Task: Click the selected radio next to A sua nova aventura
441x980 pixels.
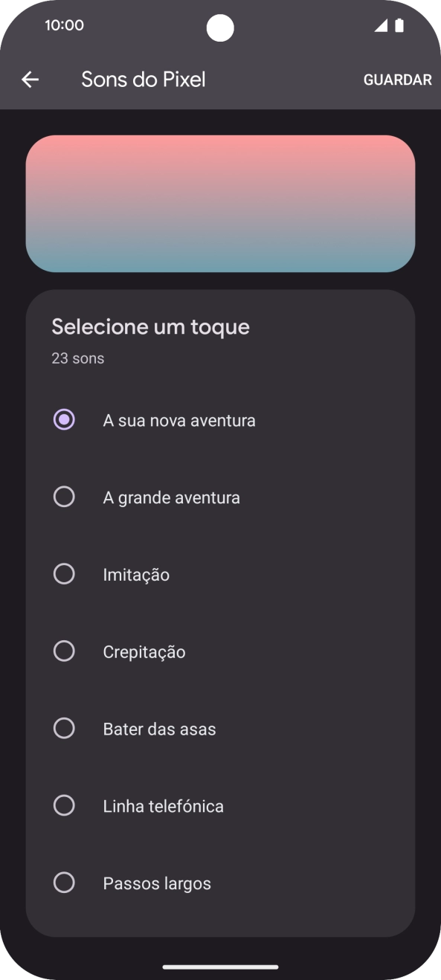Action: (x=64, y=419)
